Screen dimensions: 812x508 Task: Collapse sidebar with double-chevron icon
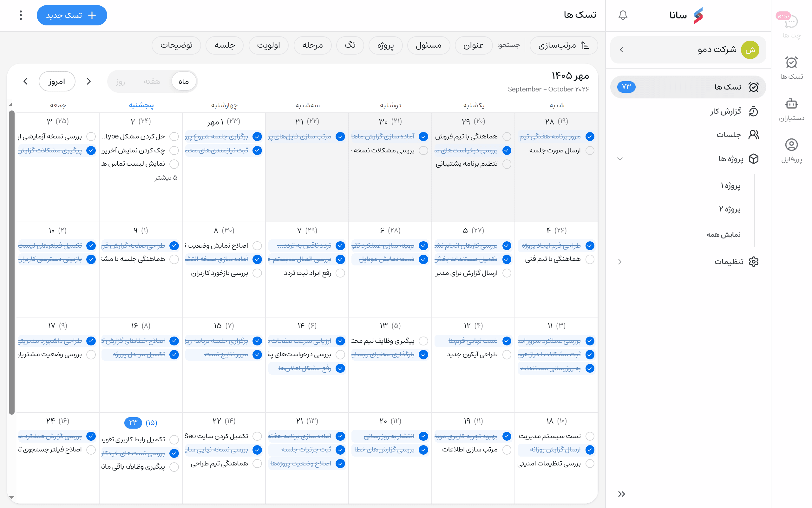pos(621,494)
